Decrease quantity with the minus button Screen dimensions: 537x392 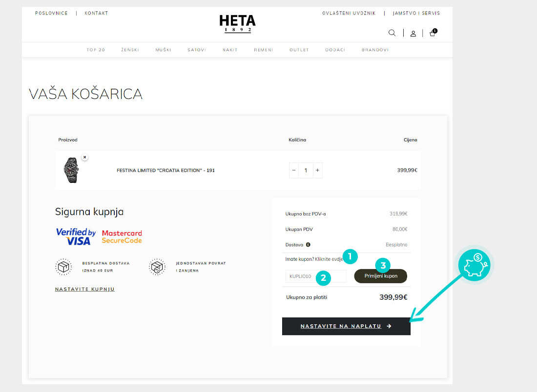[294, 170]
